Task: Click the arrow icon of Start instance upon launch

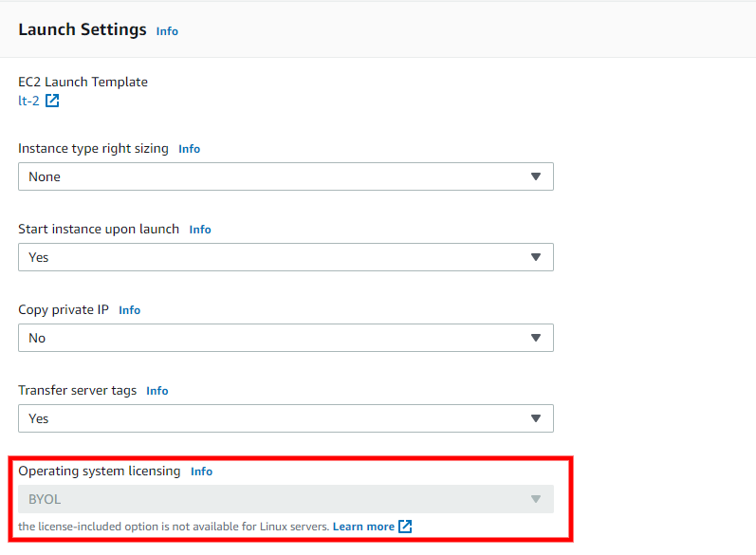Action: pos(536,257)
